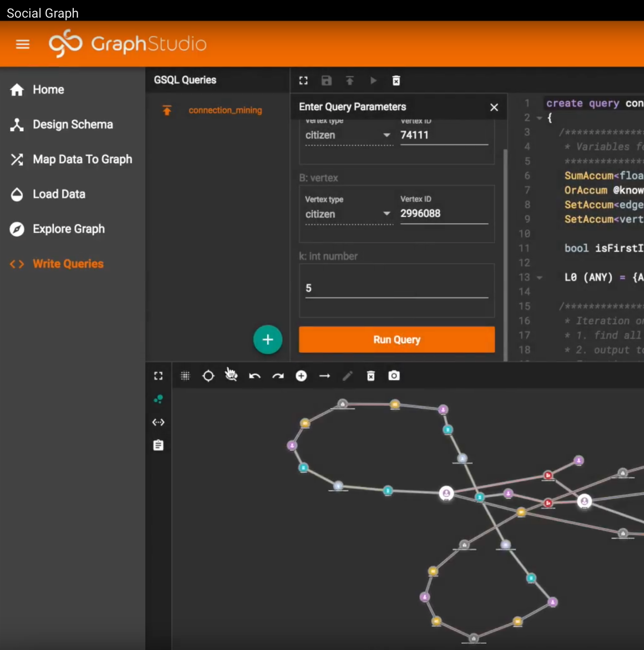Undo the last graph action

pos(255,376)
